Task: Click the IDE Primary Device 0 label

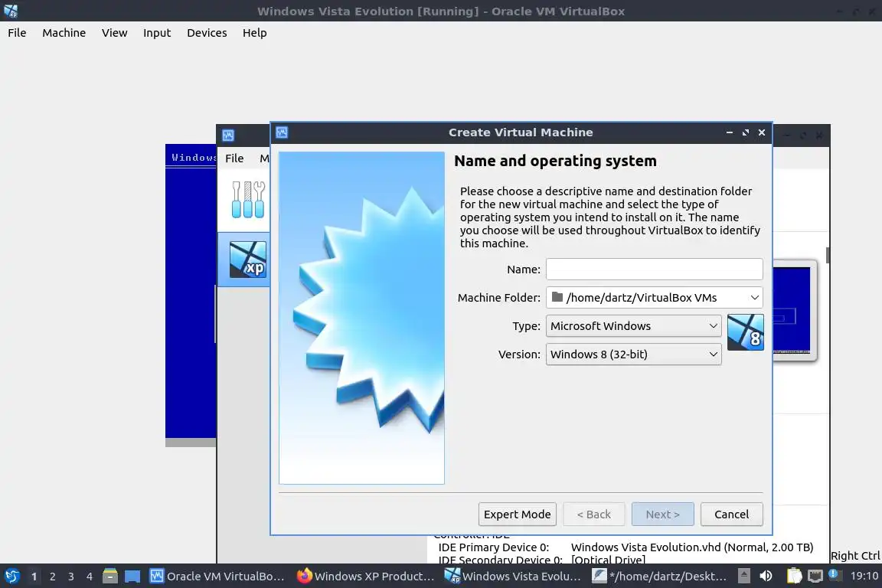Action: point(493,547)
